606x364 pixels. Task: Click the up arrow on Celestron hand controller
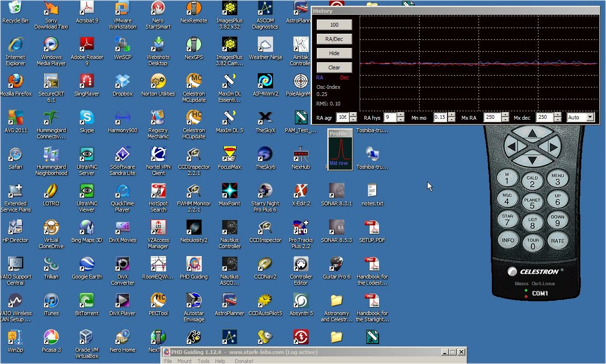(x=532, y=133)
